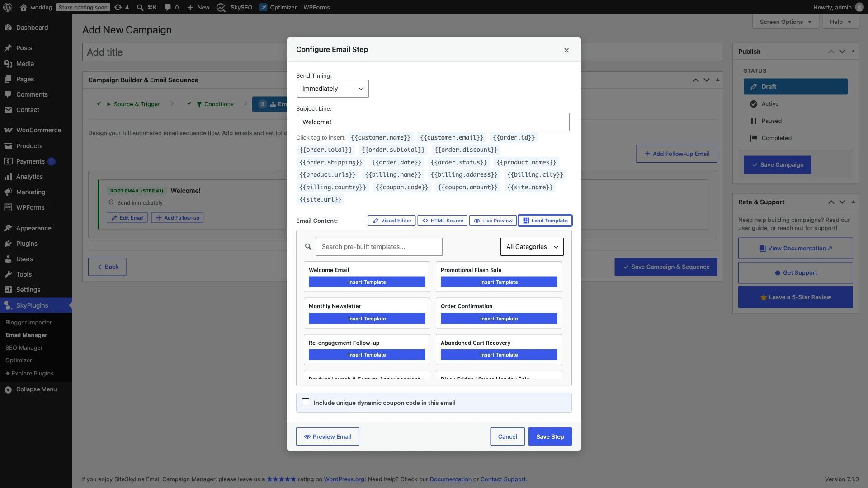The image size is (868, 488).
Task: Insert the Abandoned Cart Recovery template
Action: (x=499, y=355)
